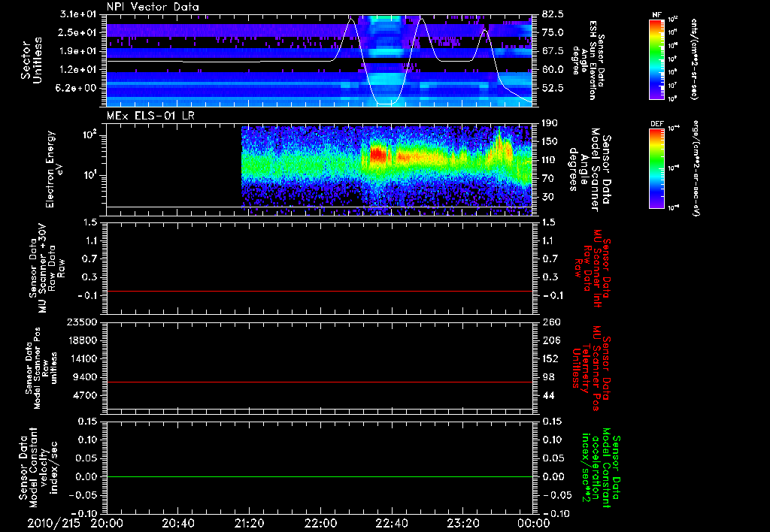The width and height of the screenshot is (770, 532).
Task: Click the 2.5e+01 sector tick value
Action: 79,32
